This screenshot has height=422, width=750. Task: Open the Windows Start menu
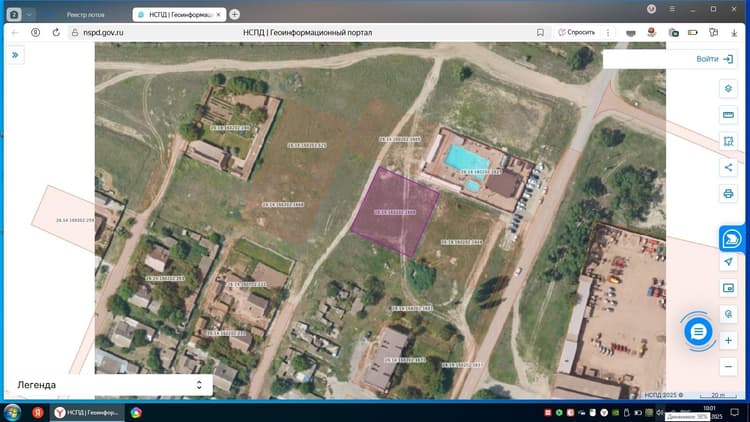[12, 412]
